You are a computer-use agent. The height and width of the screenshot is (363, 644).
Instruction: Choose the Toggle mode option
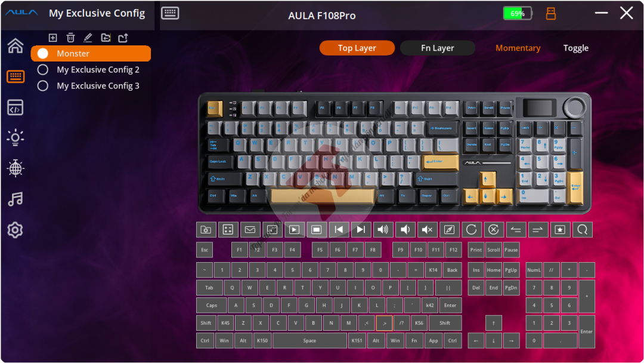pyautogui.click(x=576, y=48)
